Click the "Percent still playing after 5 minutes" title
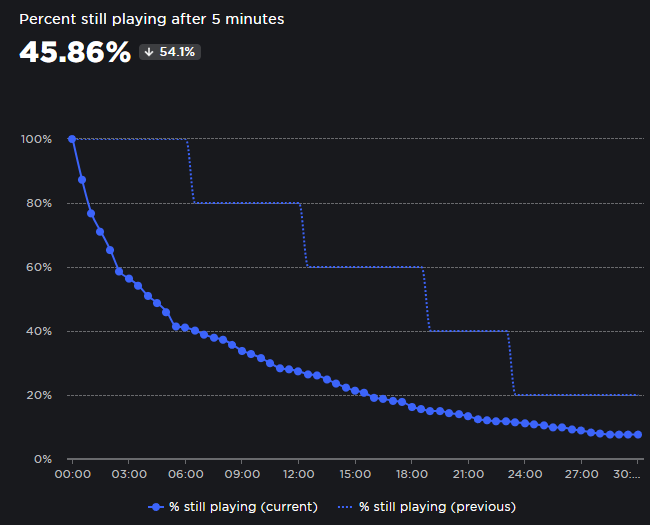The height and width of the screenshot is (525, 650). click(151, 19)
